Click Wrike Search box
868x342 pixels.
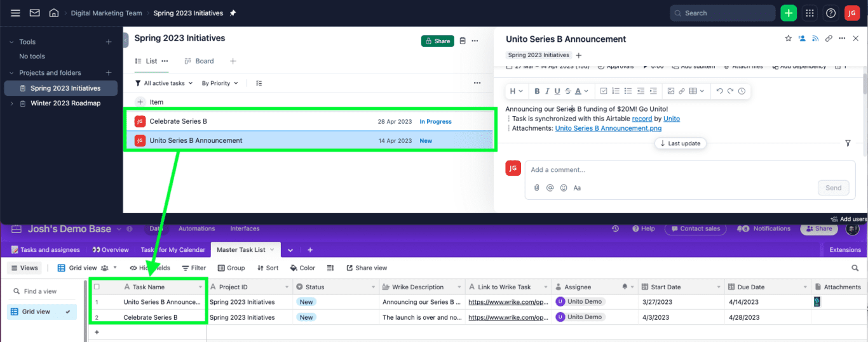tap(722, 13)
